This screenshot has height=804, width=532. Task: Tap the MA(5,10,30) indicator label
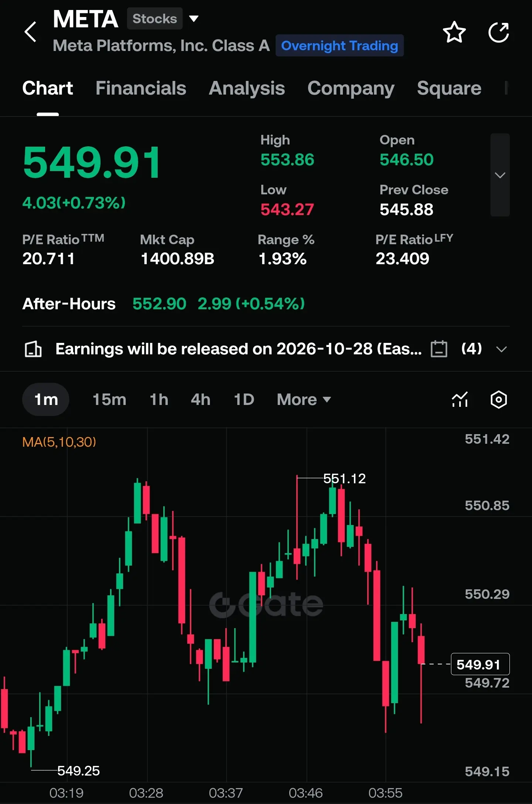pos(59,442)
